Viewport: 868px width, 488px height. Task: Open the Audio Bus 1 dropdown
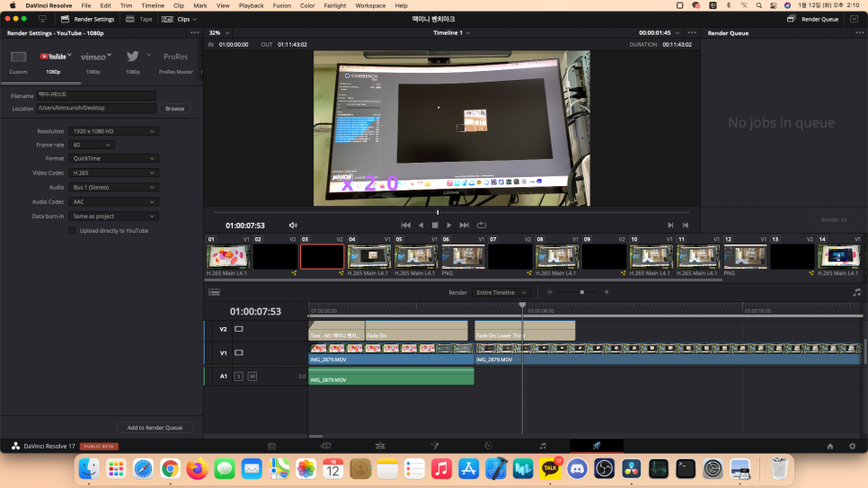pos(113,187)
